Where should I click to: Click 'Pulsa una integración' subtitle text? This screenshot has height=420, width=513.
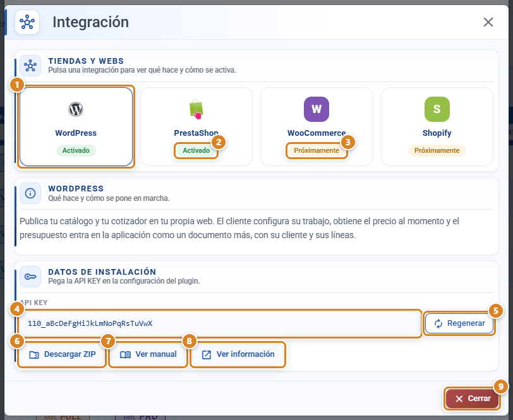[142, 70]
